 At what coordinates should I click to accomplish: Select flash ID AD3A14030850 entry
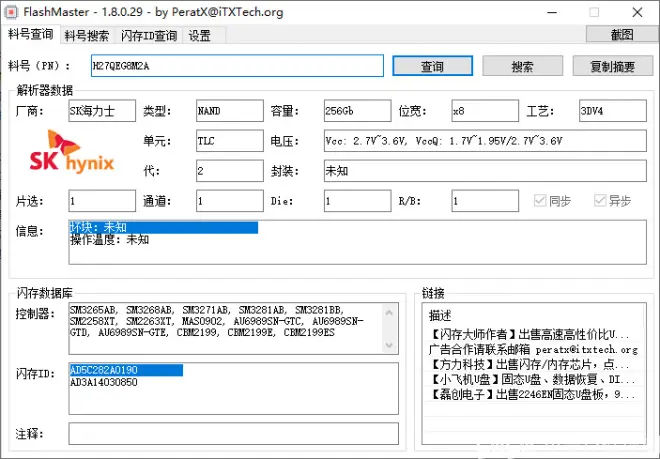tap(104, 382)
